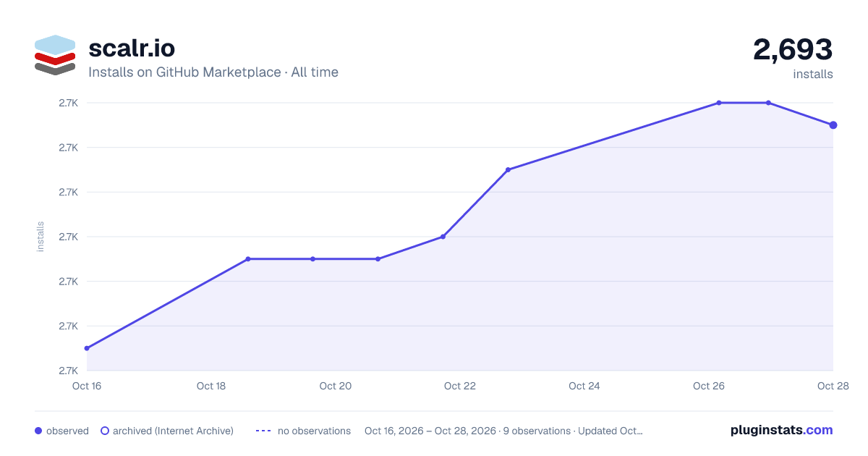This screenshot has height=456, width=868.
Task: Open the pluginstats.com link
Action: click(782, 430)
